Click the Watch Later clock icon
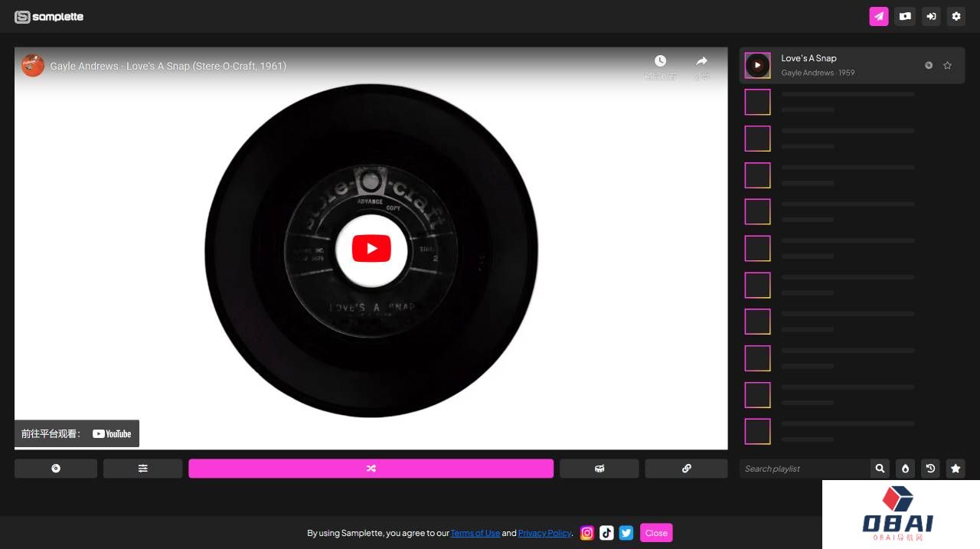 point(660,61)
